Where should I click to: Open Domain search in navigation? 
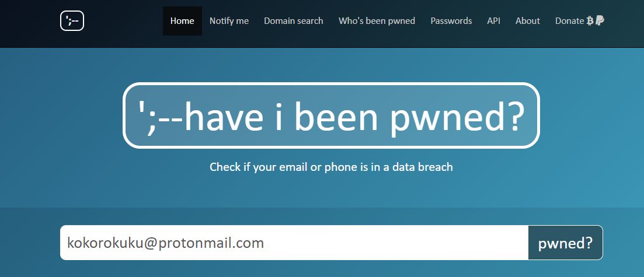pyautogui.click(x=294, y=21)
